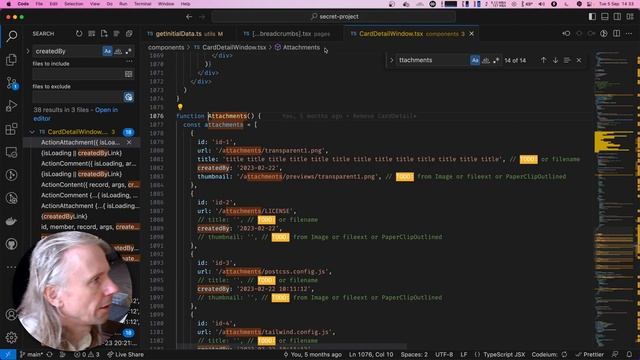Open the Docker view icon
The width and height of the screenshot is (640, 360).
pyautogui.click(x=11, y=221)
